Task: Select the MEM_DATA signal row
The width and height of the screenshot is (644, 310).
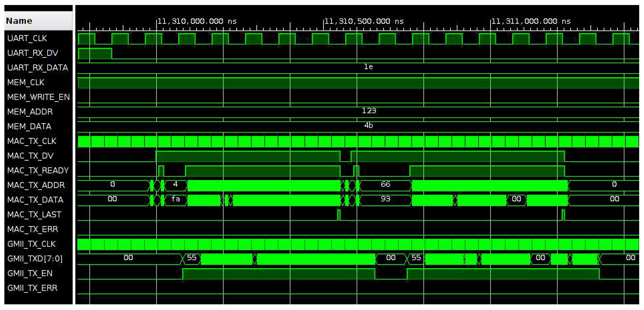Action: 29,126
